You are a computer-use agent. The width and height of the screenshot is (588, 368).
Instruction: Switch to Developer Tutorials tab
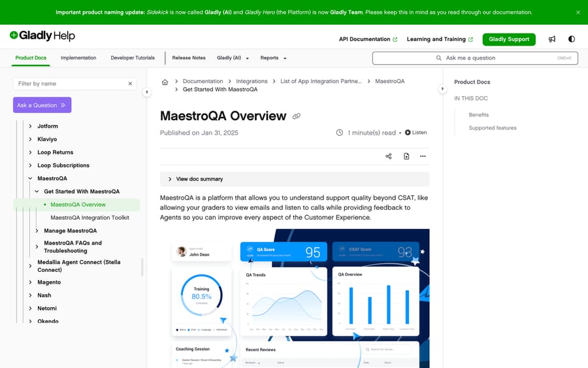133,58
